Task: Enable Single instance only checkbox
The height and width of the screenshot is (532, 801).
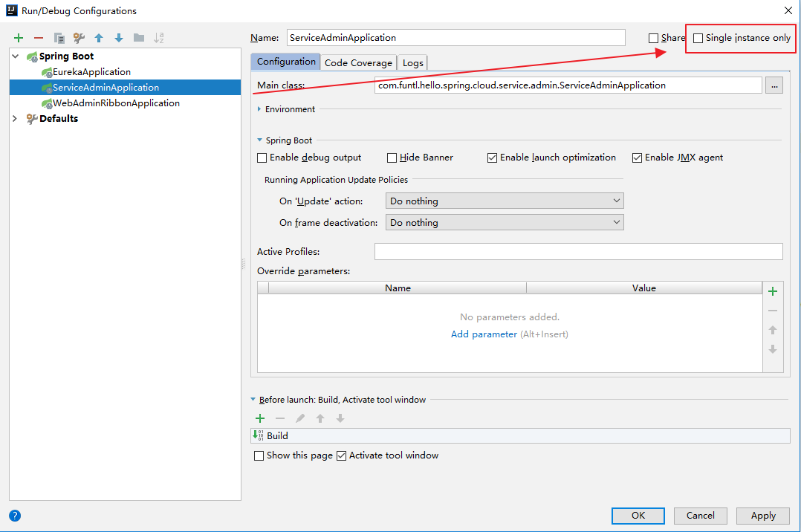Action: pos(698,38)
